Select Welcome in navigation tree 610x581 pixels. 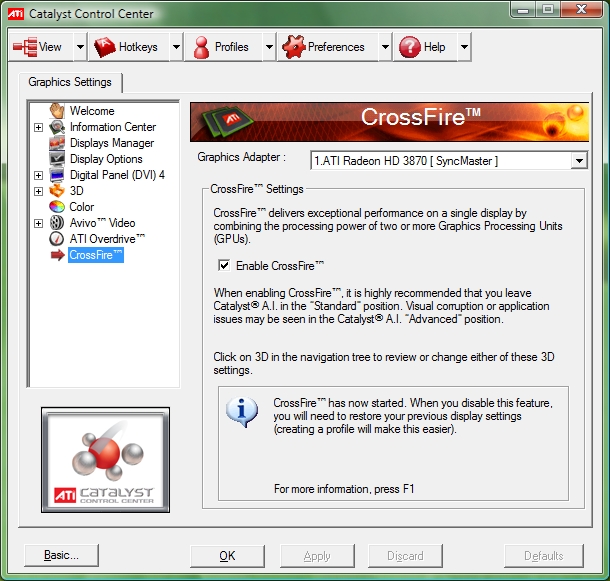pos(92,111)
